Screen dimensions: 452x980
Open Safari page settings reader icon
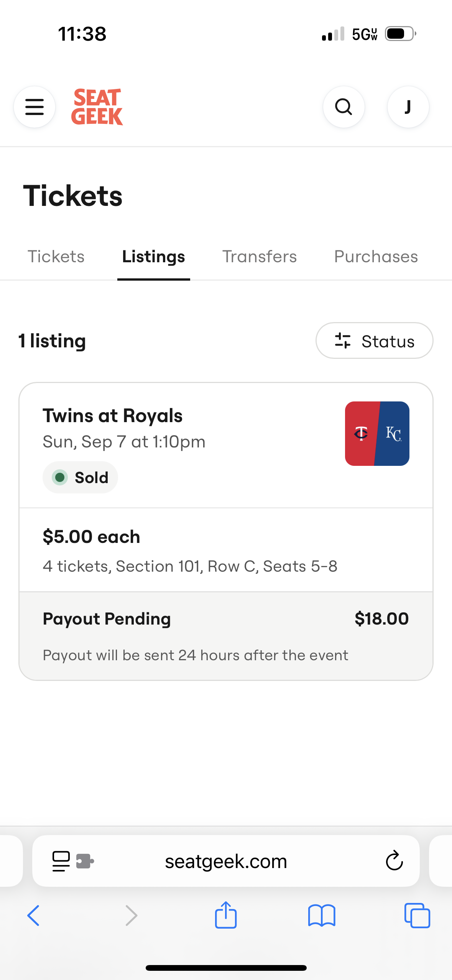coord(61,861)
